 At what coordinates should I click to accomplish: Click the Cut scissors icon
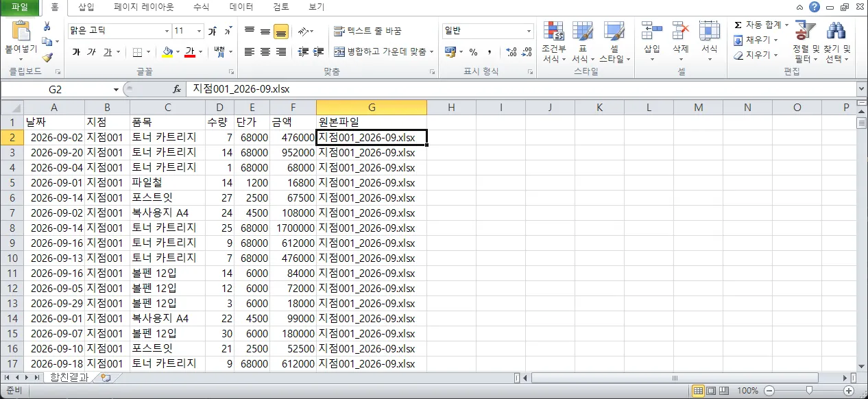(47, 26)
